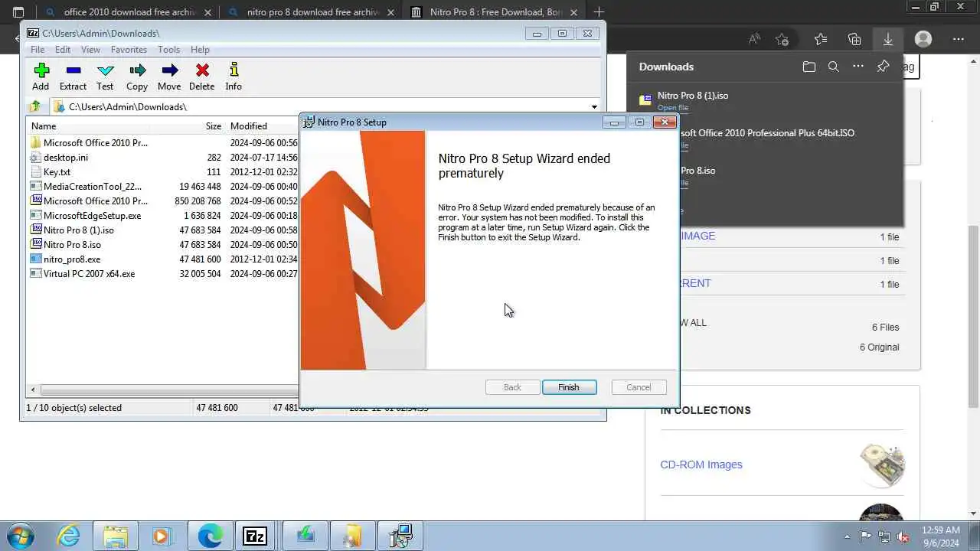Switch to Microsoft Edge on the taskbar
This screenshot has height=551, width=980.
tap(210, 536)
